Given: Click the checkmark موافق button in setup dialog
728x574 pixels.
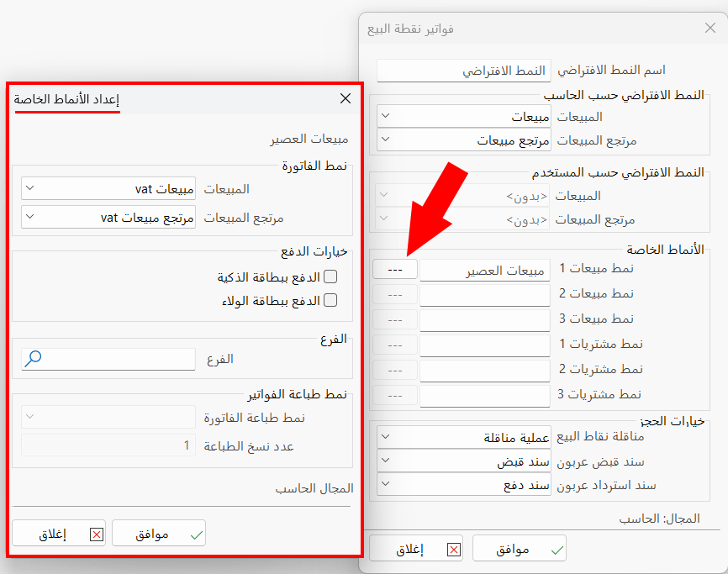Looking at the screenshot, I should coord(159,533).
